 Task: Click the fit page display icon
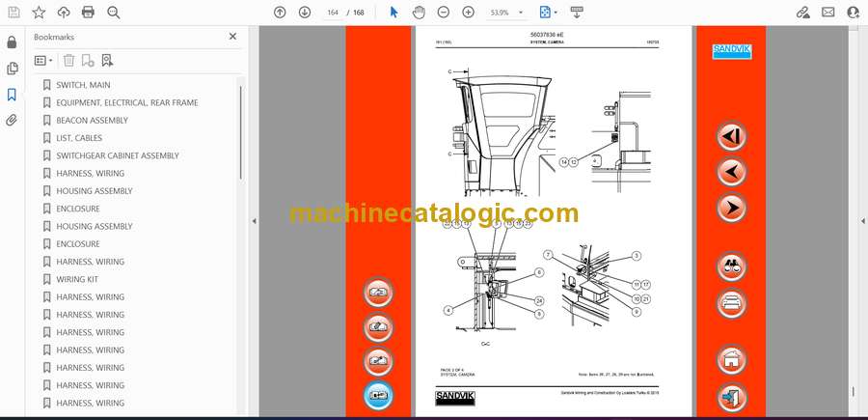[x=545, y=13]
